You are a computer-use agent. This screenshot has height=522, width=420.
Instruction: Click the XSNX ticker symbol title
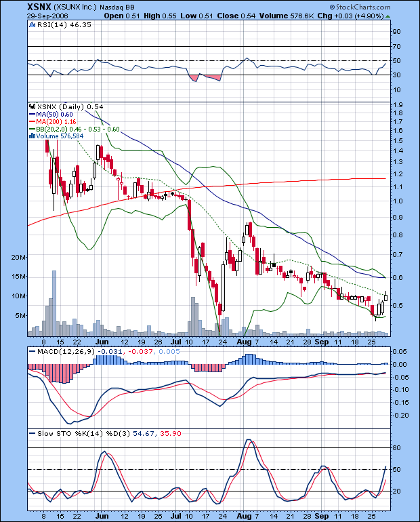coord(16,5)
